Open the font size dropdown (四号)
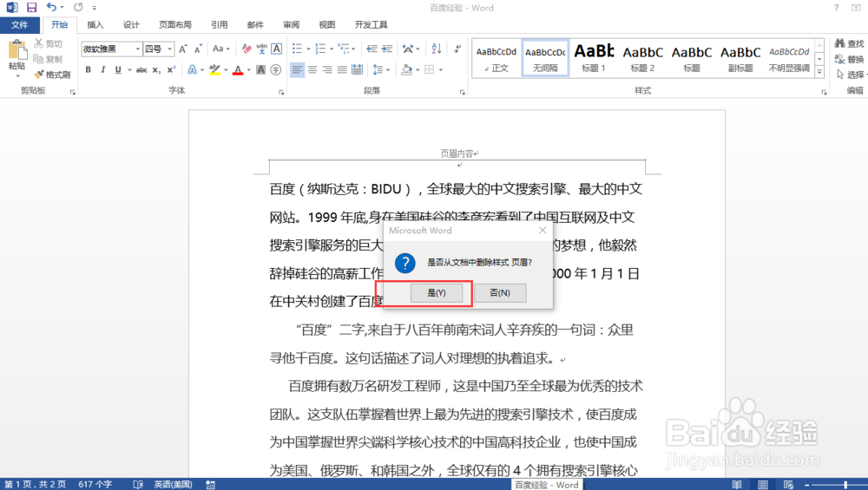Viewport: 868px width, 490px height. coord(170,49)
